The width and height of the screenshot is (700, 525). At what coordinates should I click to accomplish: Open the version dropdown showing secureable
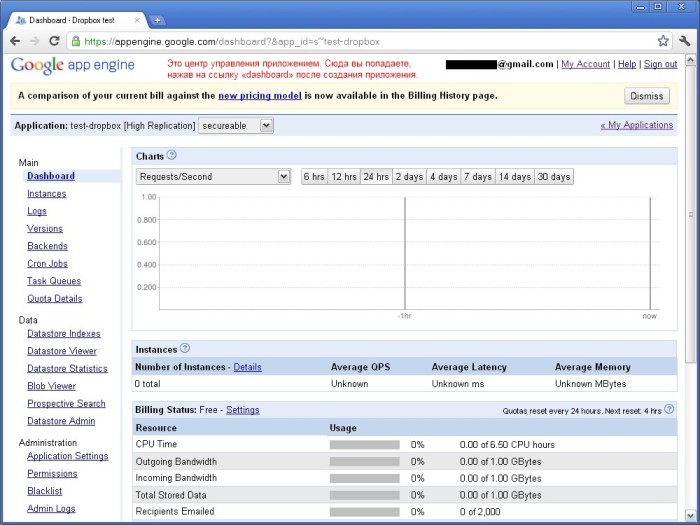tap(236, 125)
